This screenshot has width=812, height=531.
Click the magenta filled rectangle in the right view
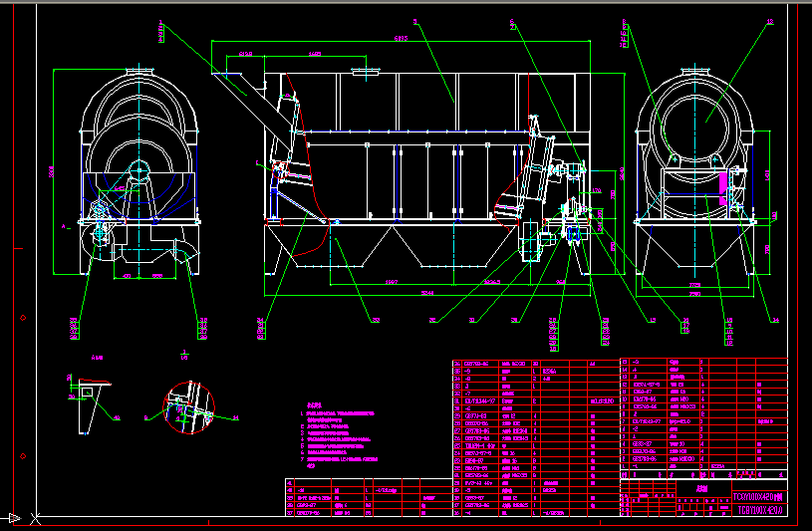(x=724, y=182)
